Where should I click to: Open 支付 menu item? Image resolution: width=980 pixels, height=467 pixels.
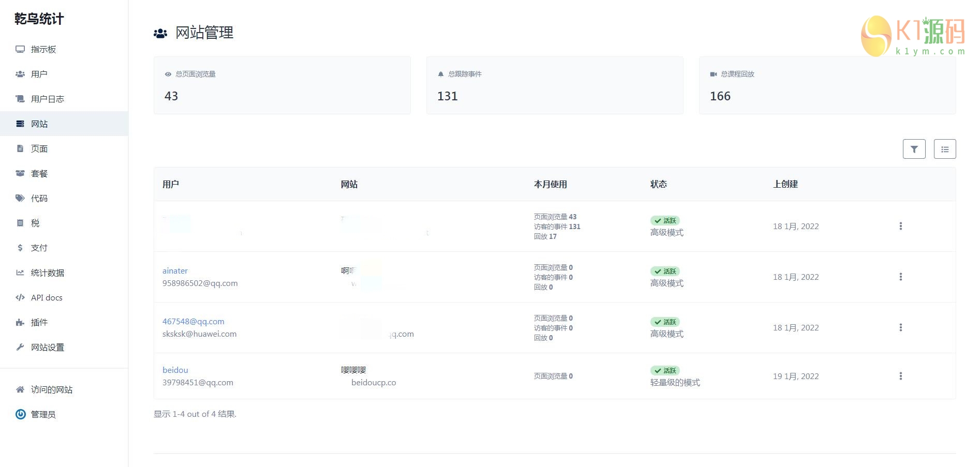39,248
